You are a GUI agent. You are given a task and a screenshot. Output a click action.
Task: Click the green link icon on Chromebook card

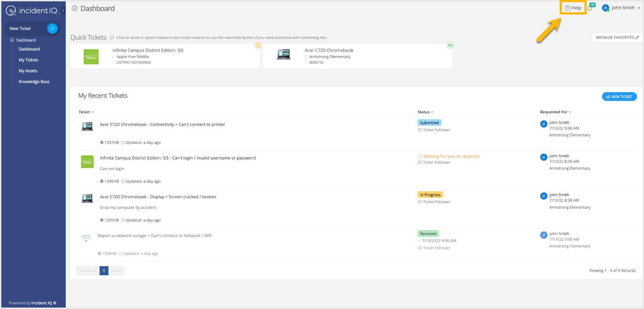450,46
